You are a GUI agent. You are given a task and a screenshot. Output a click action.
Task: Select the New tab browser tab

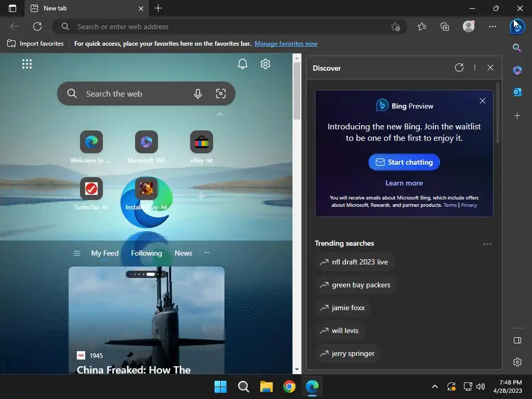coord(87,8)
